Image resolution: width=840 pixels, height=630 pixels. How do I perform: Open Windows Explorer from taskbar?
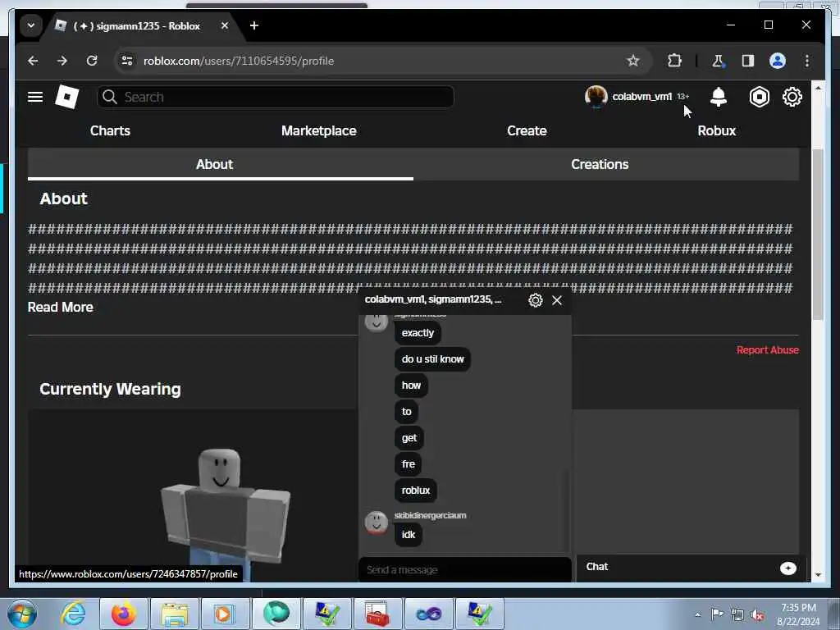[174, 614]
